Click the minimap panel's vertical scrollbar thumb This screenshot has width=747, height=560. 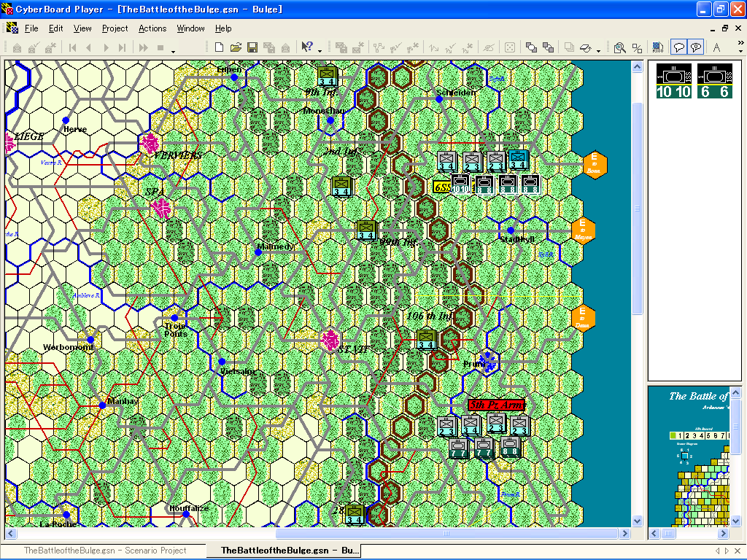pos(736,427)
